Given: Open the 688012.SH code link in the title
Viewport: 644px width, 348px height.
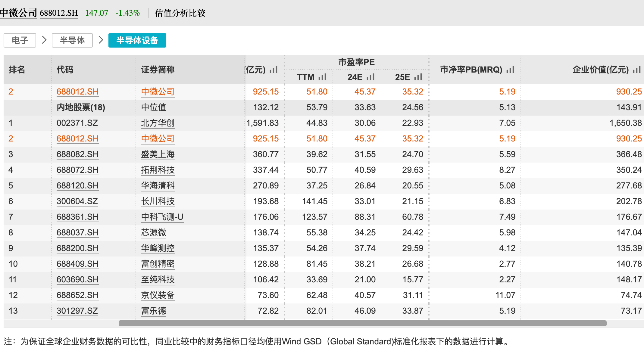Looking at the screenshot, I should tap(59, 13).
